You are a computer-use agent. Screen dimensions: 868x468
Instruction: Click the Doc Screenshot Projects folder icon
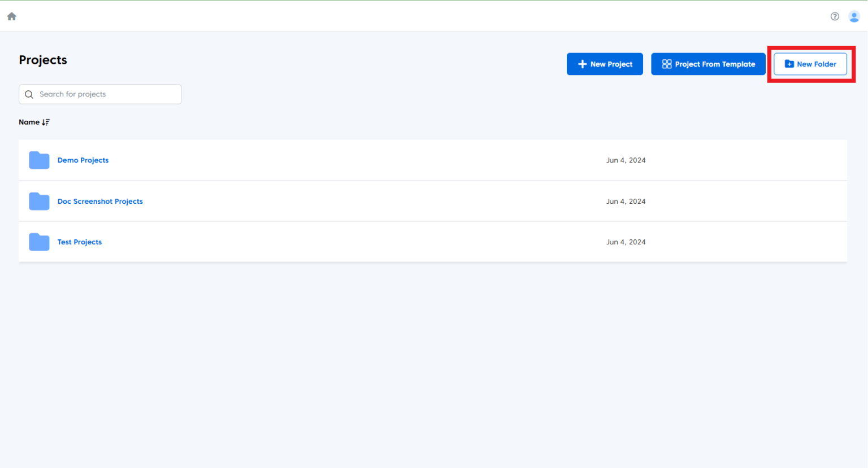coord(39,201)
